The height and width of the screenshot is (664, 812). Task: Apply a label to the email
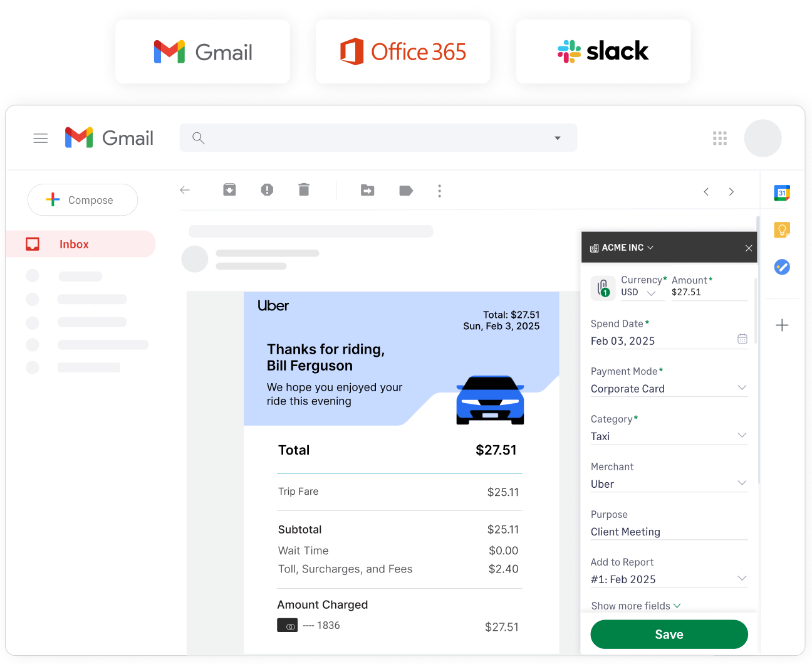(x=406, y=190)
